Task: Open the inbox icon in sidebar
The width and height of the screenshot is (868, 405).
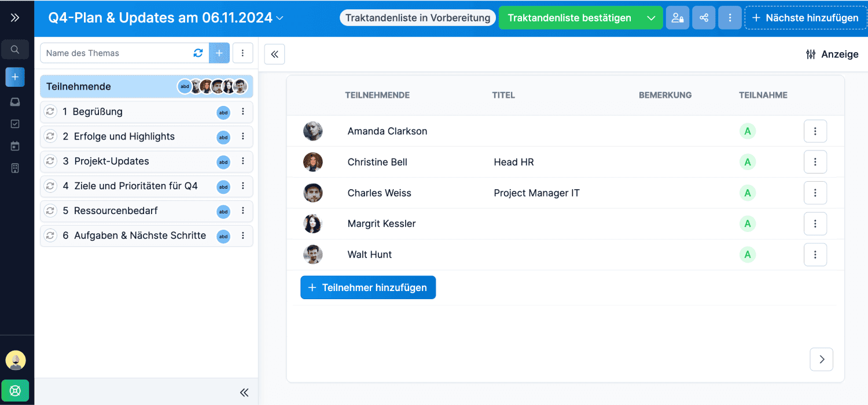Action: click(15, 102)
